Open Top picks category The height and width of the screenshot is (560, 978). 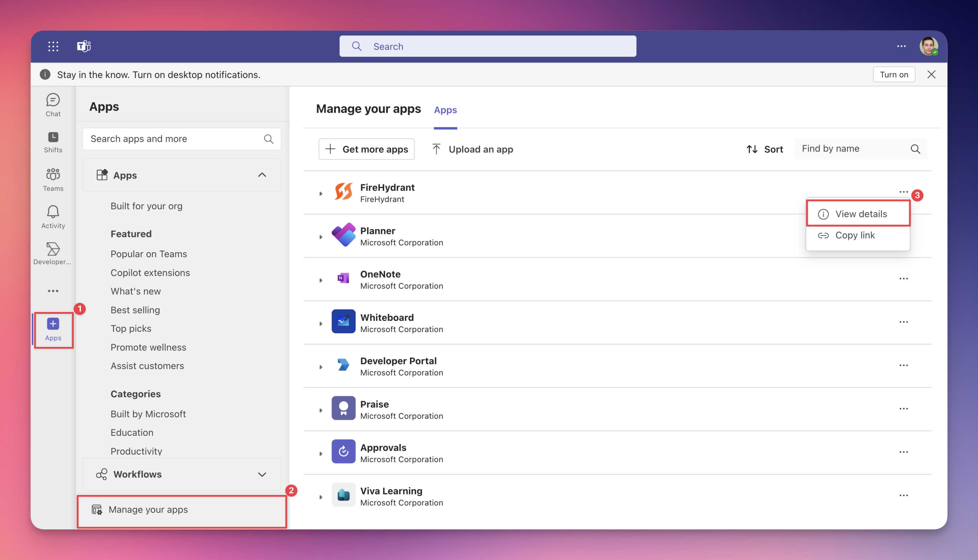pyautogui.click(x=131, y=328)
